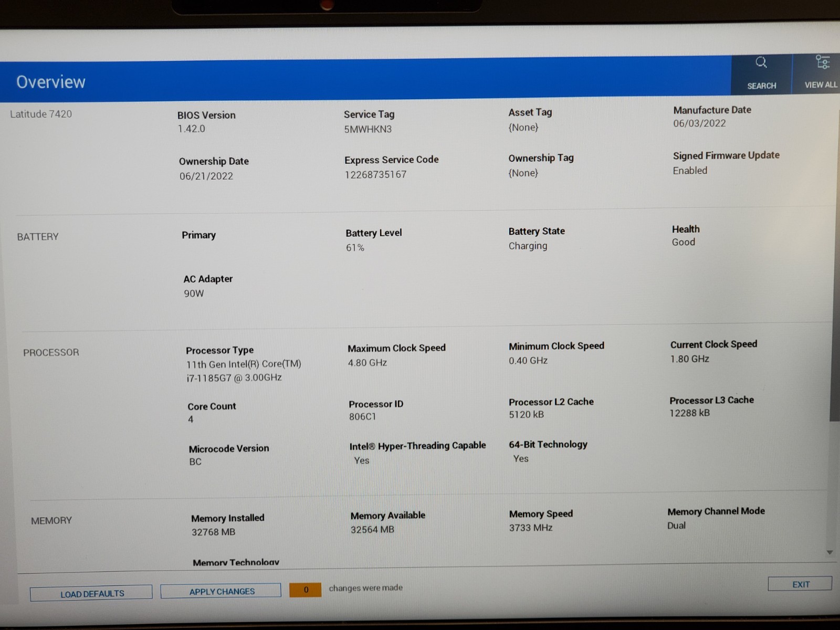This screenshot has width=840, height=630.
Task: Select the PROCESSOR section label
Action: coord(51,352)
